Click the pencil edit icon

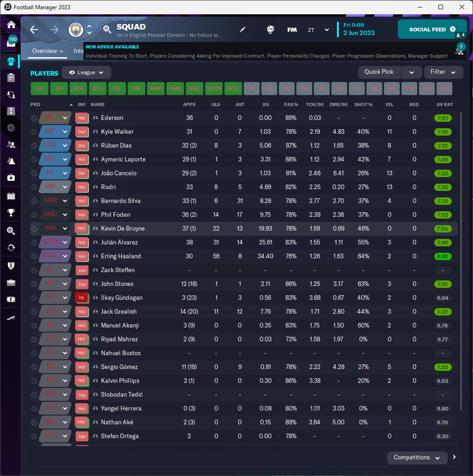click(242, 30)
